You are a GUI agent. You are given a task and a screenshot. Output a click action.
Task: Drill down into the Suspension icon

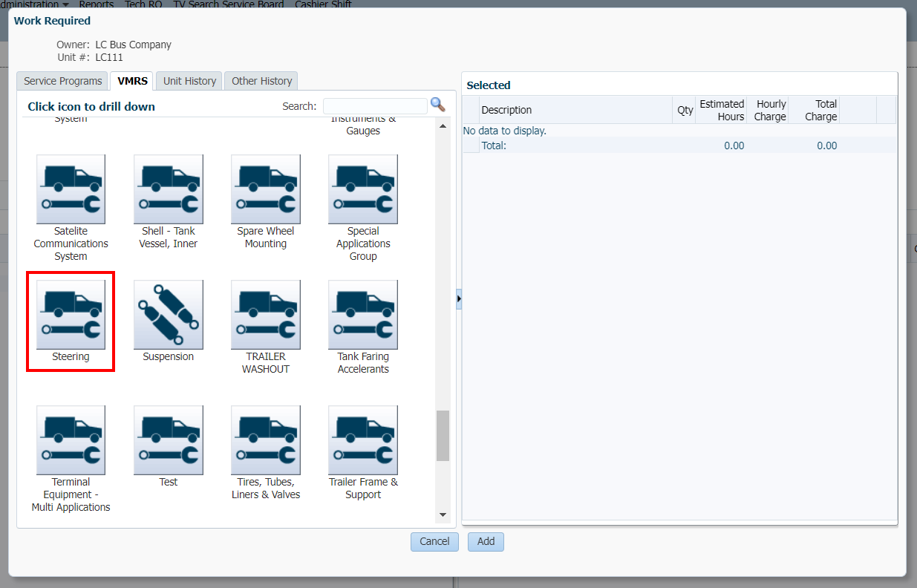[x=169, y=315]
